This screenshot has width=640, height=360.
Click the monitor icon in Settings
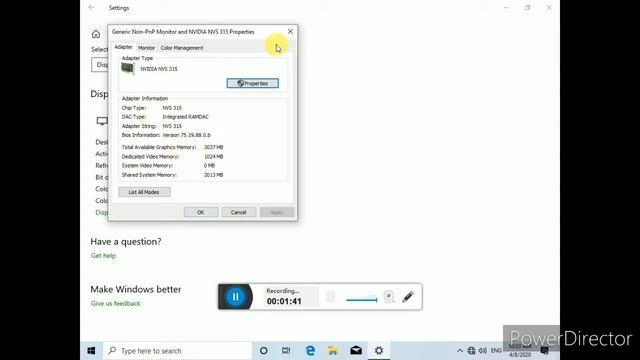point(102,121)
